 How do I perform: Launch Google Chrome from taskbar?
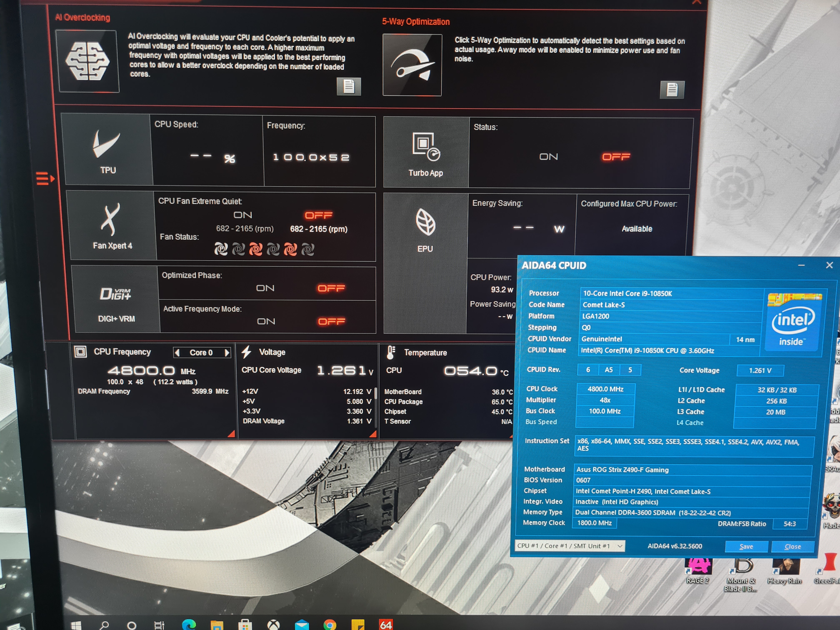[x=330, y=625]
